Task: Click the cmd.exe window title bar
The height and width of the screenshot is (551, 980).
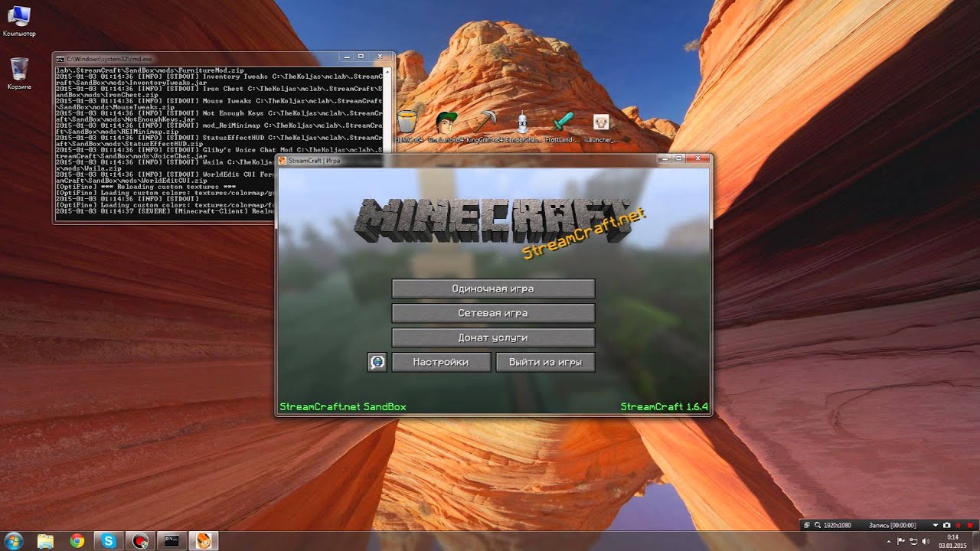Action: pyautogui.click(x=222, y=57)
